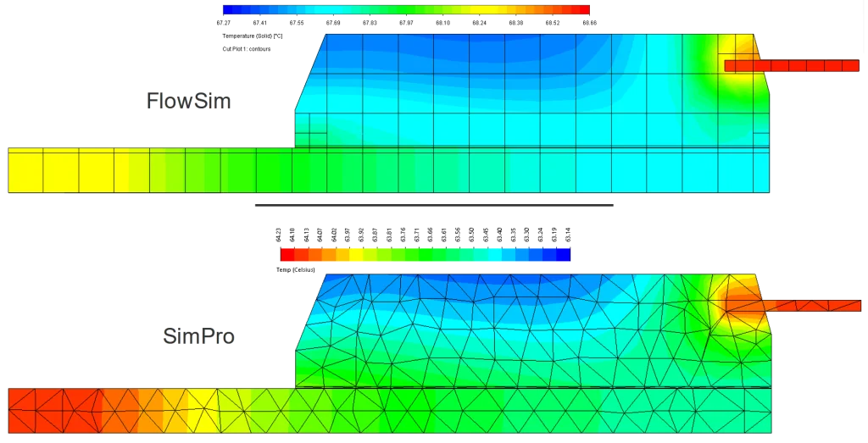Viewport: 868px width, 443px height.
Task: Select the 63.87 SimPro legend value
Action: point(376,235)
